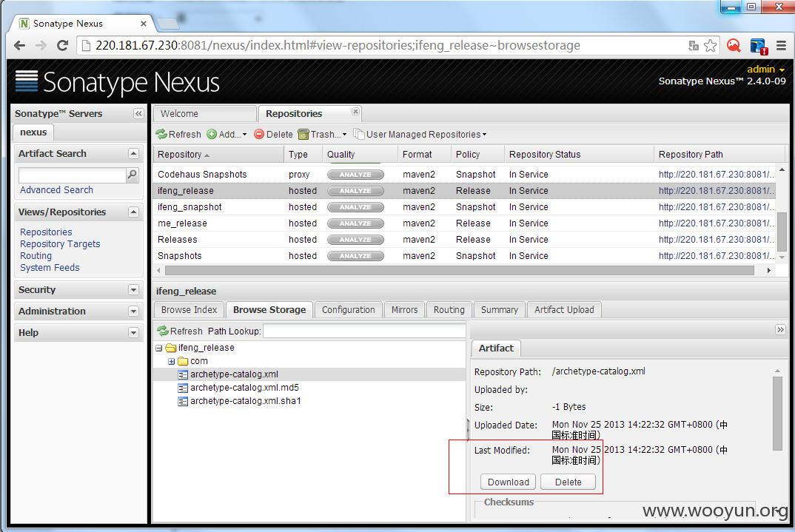795x532 pixels.
Task: Open the Configuration tab
Action: click(x=349, y=309)
